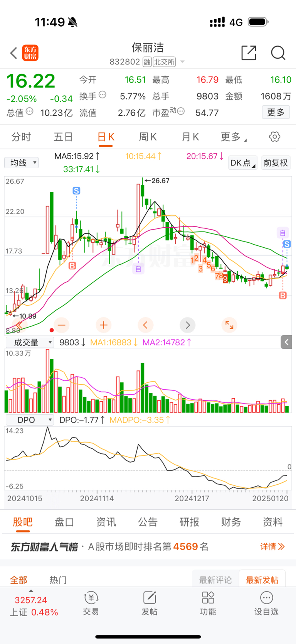296x644 pixels.
Task: Tap MADPO:-3.35 value label
Action: (x=140, y=420)
